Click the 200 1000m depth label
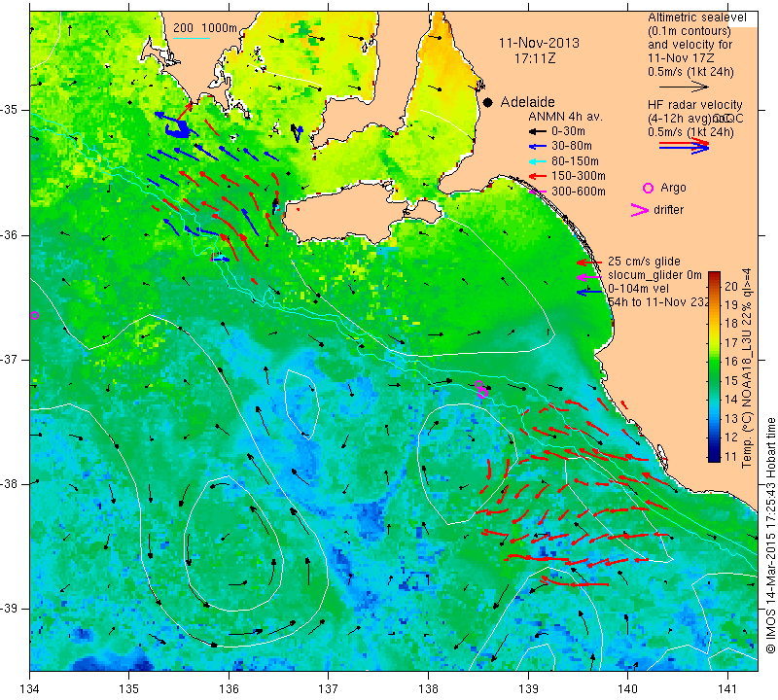The height and width of the screenshot is (700, 778). (x=205, y=28)
